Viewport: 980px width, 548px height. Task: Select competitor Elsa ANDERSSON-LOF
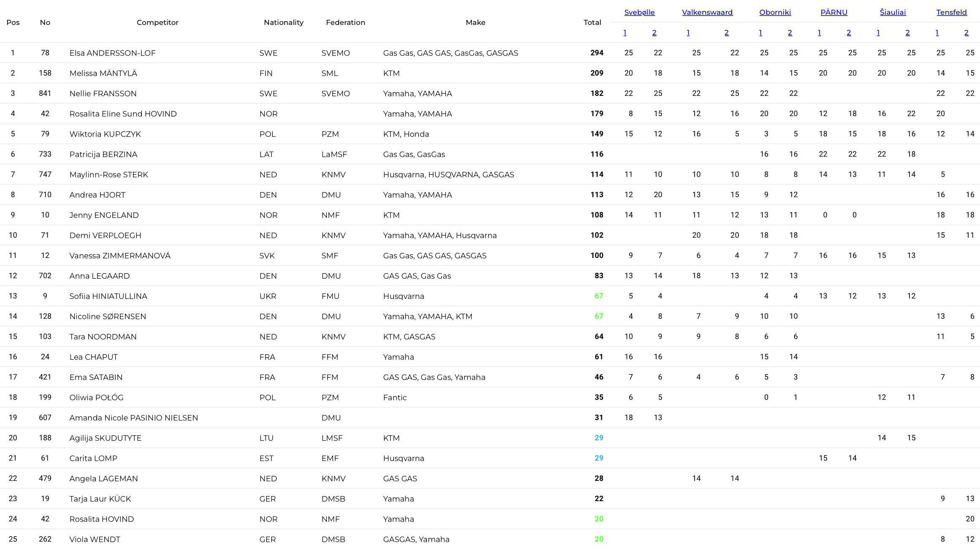112,53
